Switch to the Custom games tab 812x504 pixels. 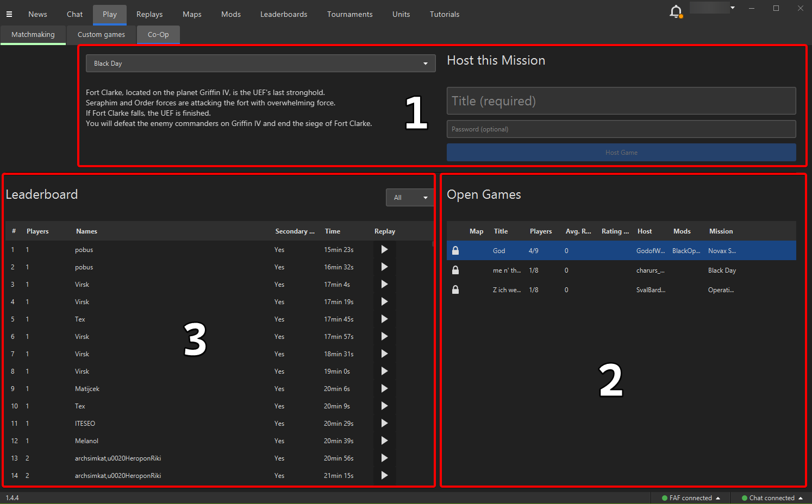[x=101, y=34]
